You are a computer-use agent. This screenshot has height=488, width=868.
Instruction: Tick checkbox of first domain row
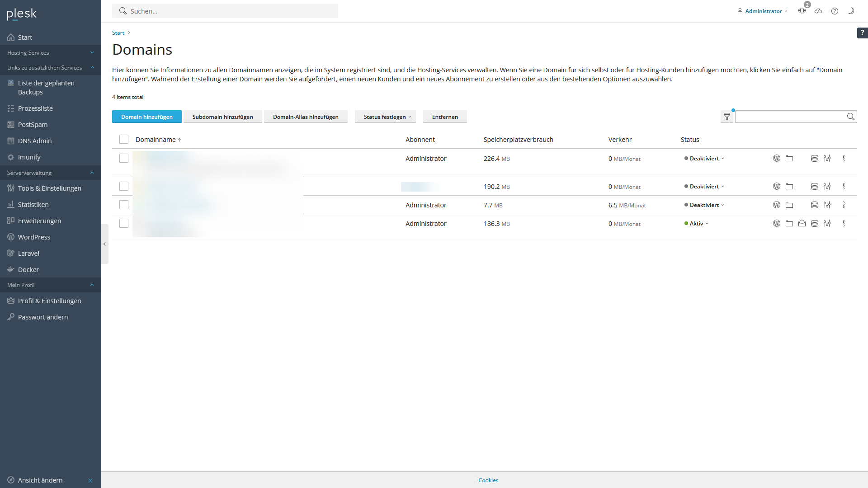tap(124, 158)
